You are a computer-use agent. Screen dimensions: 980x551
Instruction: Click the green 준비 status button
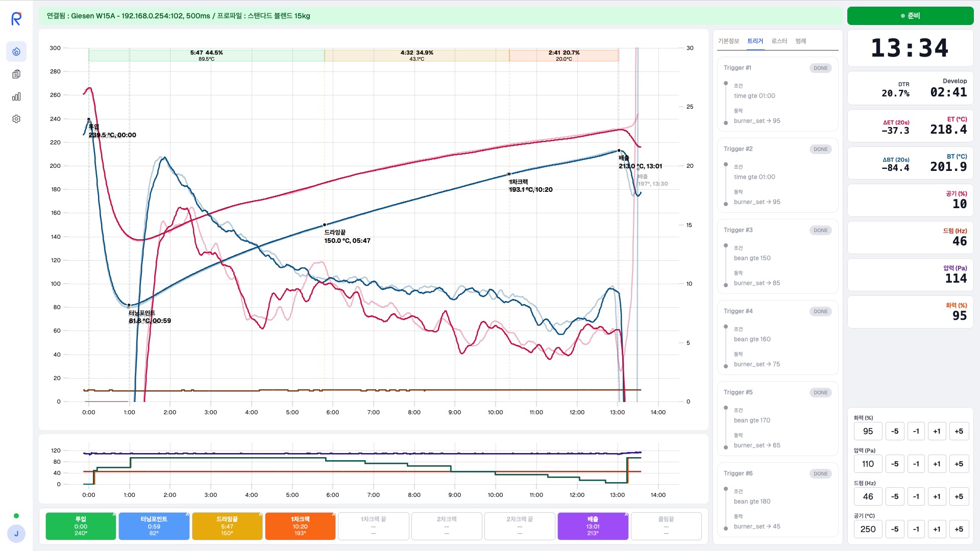click(910, 16)
